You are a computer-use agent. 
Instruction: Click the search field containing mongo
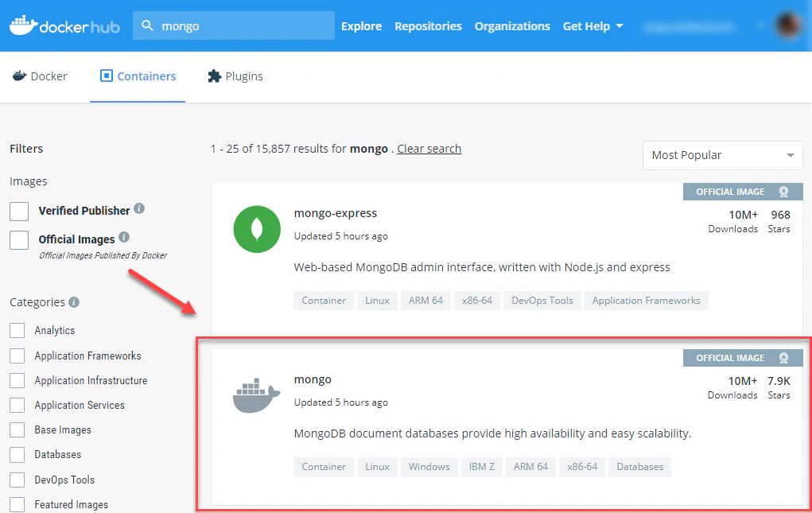(234, 26)
